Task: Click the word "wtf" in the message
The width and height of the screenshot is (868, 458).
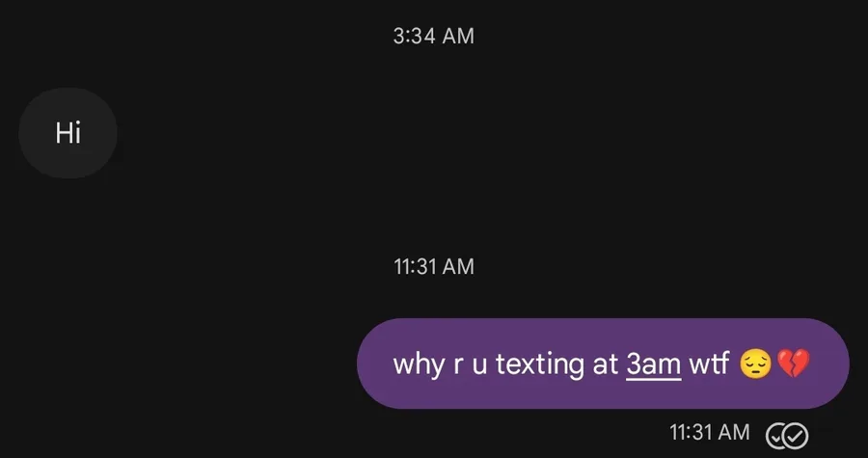Action: click(x=709, y=364)
